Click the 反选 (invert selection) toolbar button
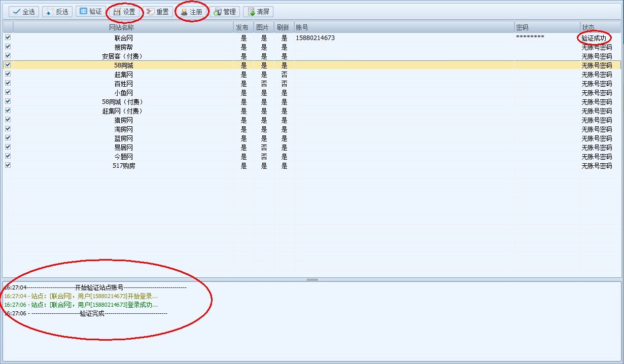This screenshot has height=364, width=624. point(57,12)
